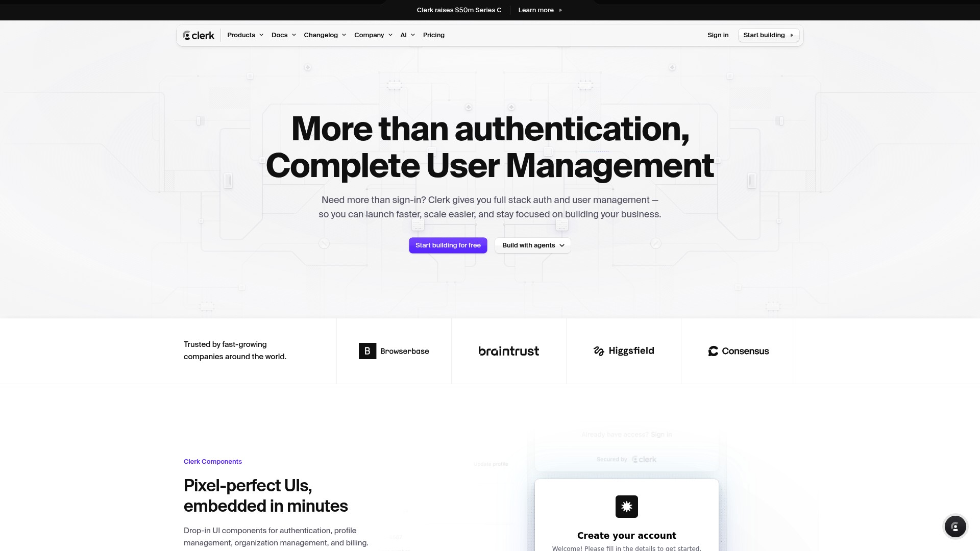Expand the Products menu
This screenshot has width=980, height=551.
point(245,35)
